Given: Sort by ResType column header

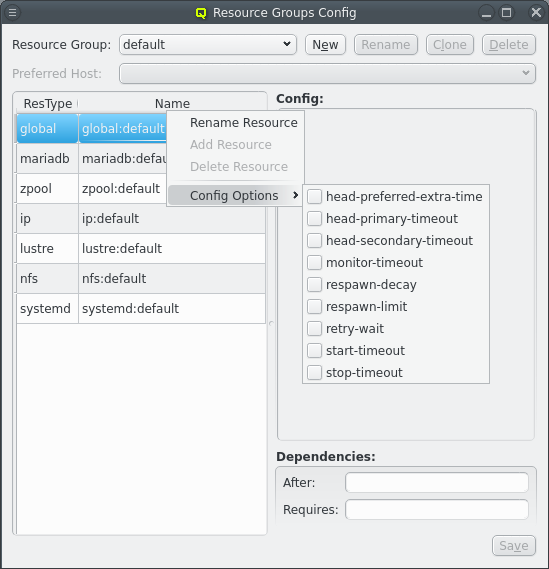Looking at the screenshot, I should coord(48,104).
